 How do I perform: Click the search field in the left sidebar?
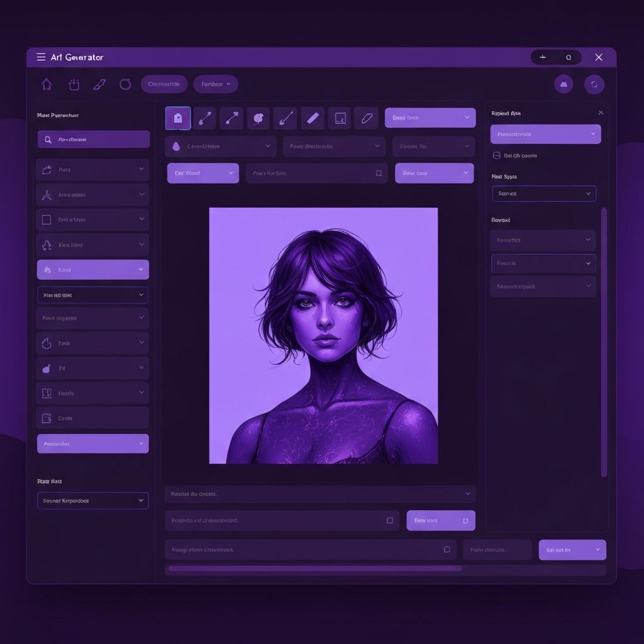(93, 139)
